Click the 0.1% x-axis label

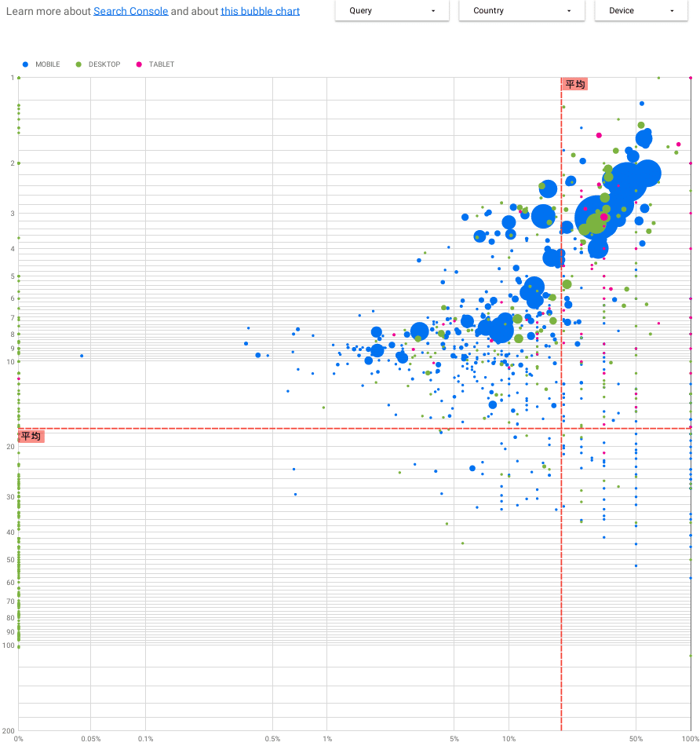click(145, 739)
